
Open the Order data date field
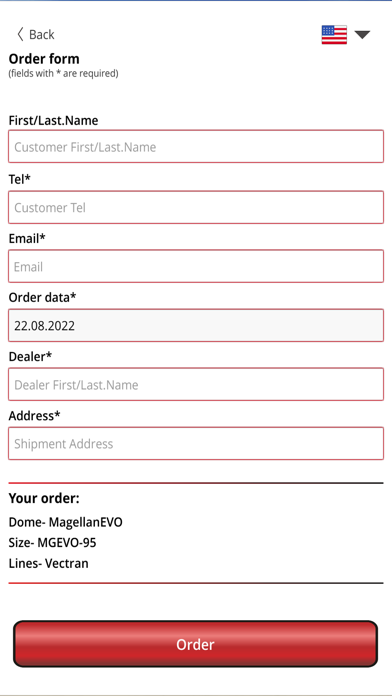pos(196,325)
